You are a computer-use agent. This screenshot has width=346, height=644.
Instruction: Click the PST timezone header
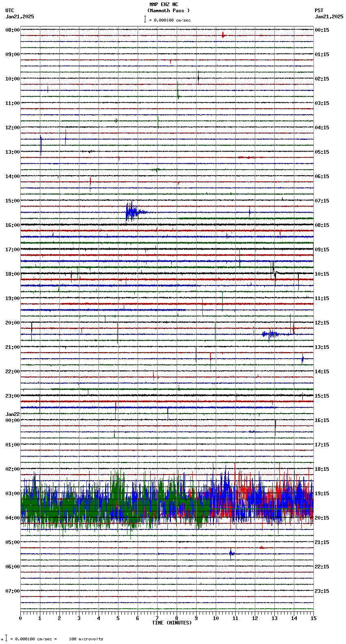click(319, 11)
